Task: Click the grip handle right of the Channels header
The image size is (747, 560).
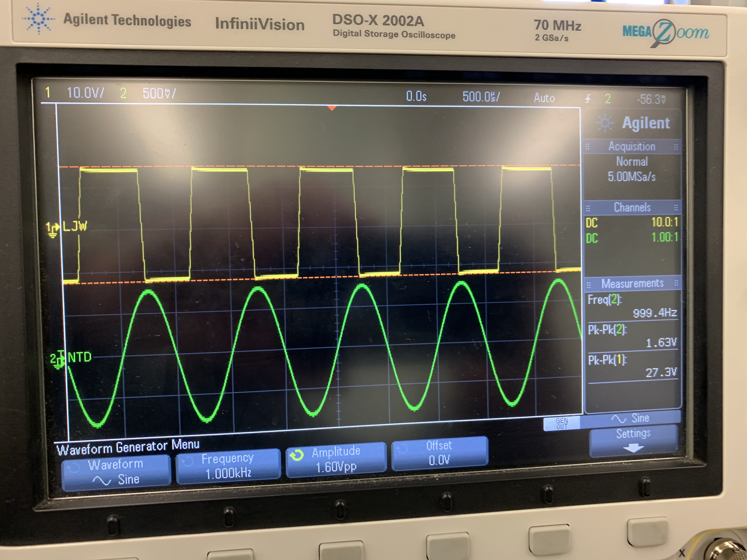Action: pyautogui.click(x=676, y=207)
